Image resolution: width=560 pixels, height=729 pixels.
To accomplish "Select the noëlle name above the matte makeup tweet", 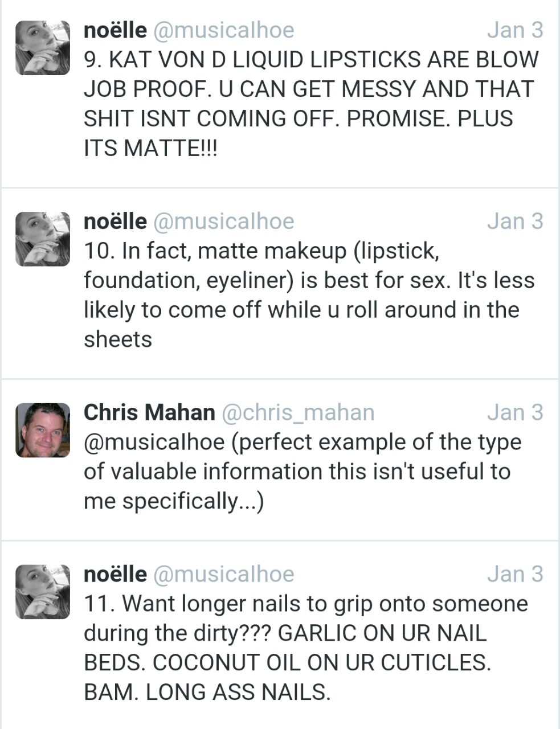I will (x=115, y=222).
